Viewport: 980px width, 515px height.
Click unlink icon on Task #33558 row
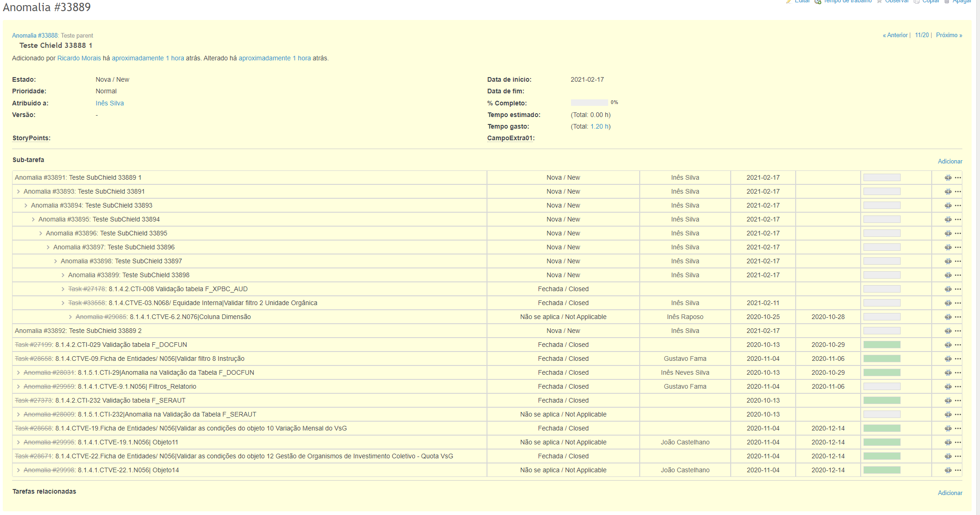(x=948, y=303)
